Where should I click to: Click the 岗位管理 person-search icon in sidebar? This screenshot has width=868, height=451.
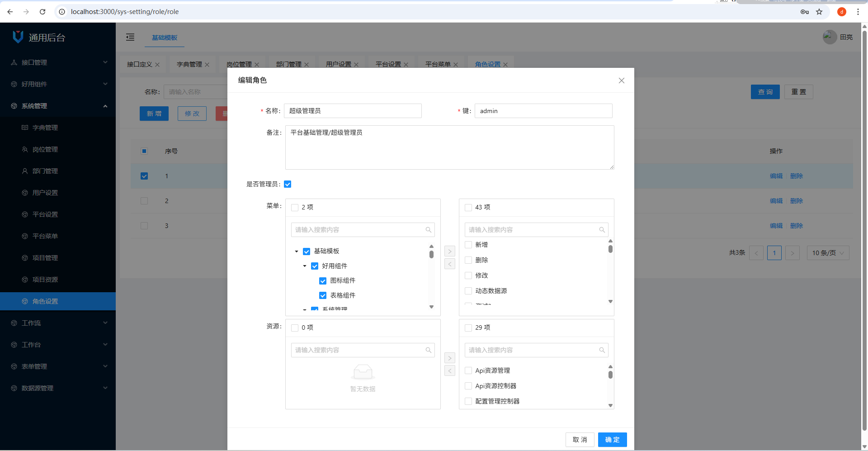pyautogui.click(x=25, y=149)
